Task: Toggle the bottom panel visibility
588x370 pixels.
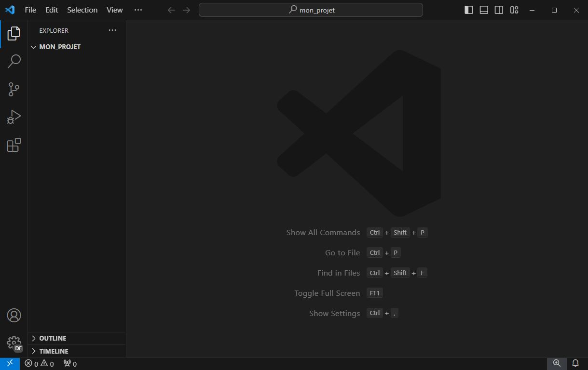Action: click(483, 10)
